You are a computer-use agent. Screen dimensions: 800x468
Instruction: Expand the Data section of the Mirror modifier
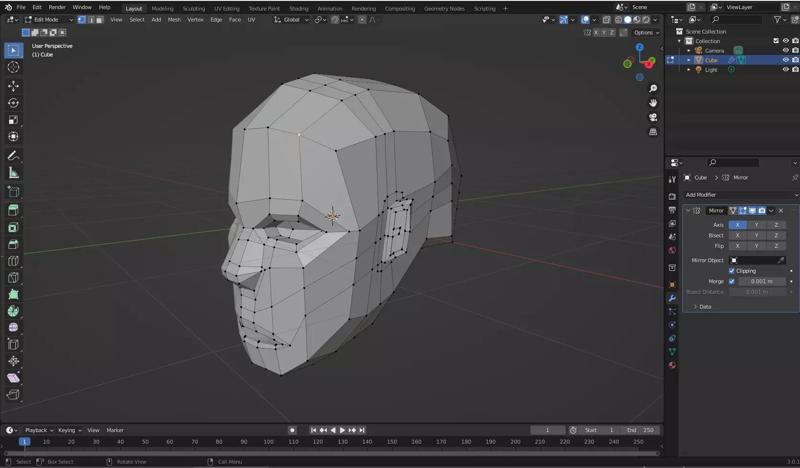[x=704, y=306]
